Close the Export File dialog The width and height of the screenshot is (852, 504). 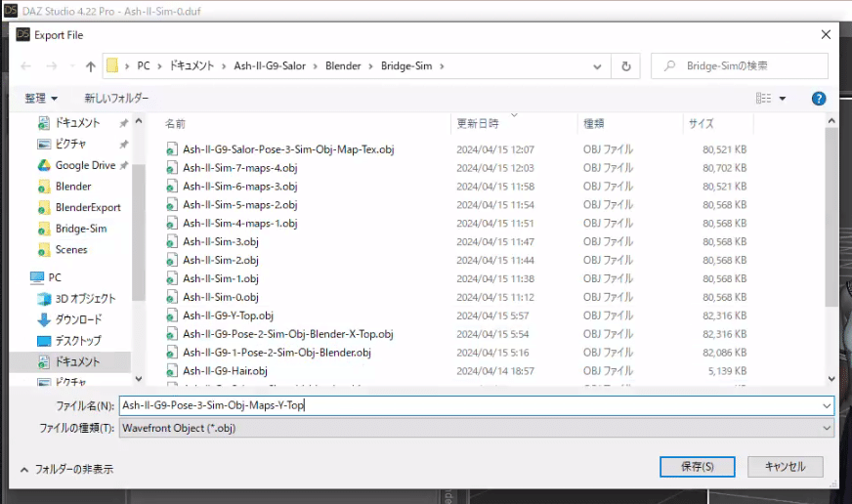[x=826, y=35]
